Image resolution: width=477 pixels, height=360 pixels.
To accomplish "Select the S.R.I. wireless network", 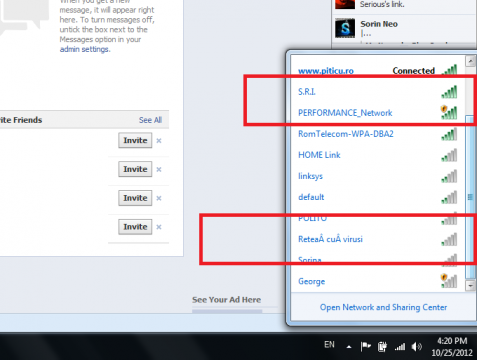I will coord(378,92).
